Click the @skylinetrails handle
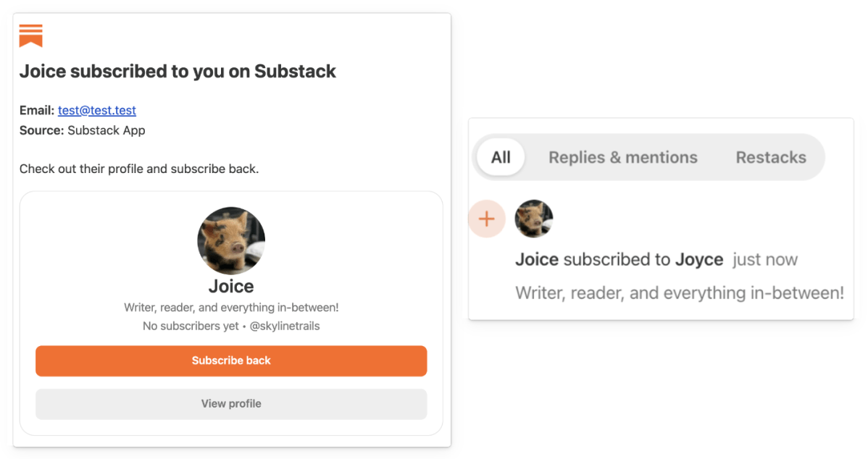The width and height of the screenshot is (868, 459). point(285,326)
